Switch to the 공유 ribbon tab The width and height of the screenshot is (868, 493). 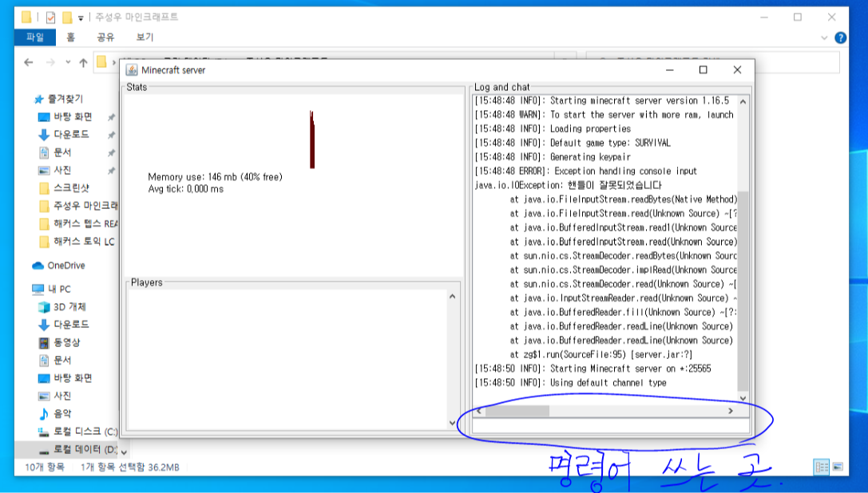[x=105, y=37]
